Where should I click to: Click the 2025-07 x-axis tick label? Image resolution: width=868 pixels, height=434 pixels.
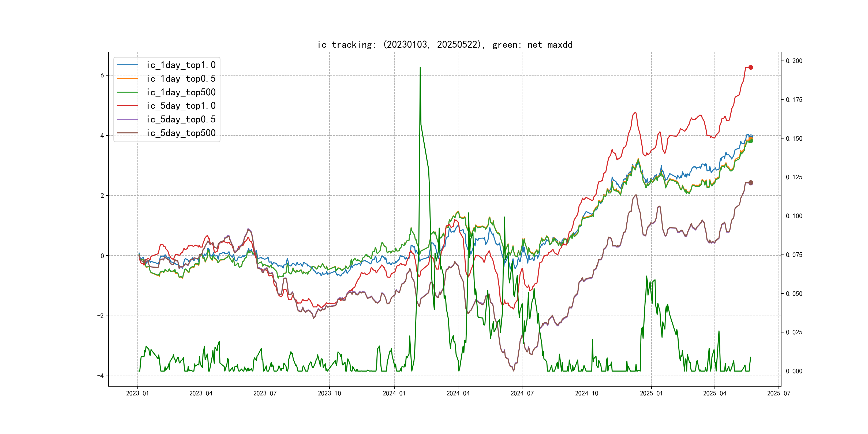778,393
